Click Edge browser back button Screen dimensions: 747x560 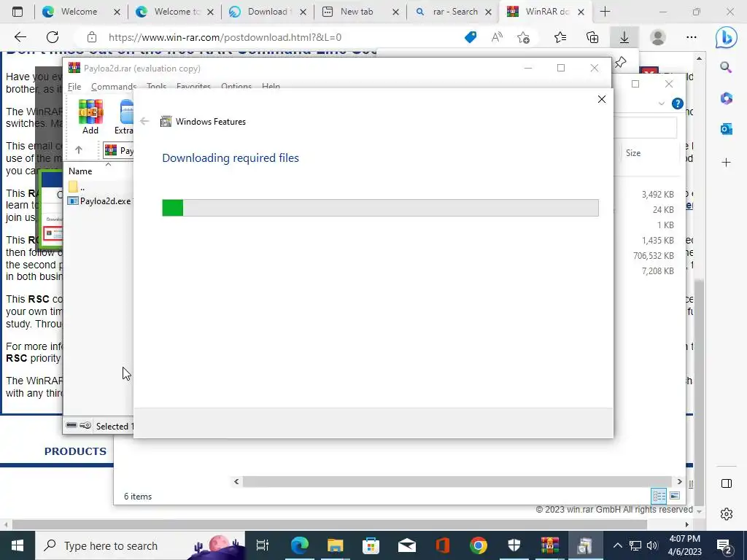(x=20, y=37)
